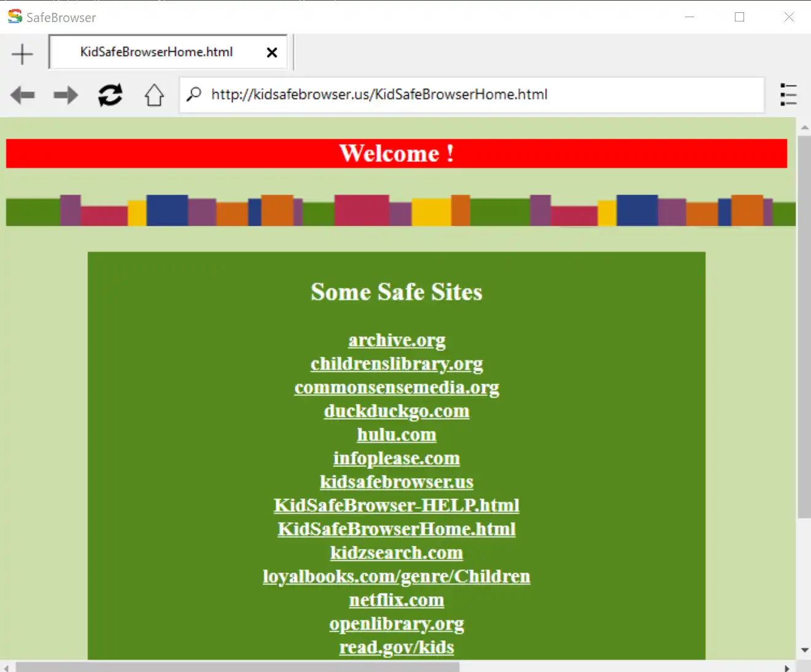Viewport: 811px width, 672px height.
Task: Go back with the left arrow
Action: 23,95
